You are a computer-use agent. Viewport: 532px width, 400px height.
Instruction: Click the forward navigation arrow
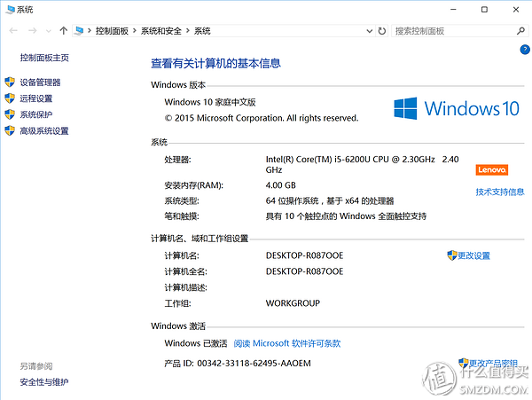(x=33, y=31)
